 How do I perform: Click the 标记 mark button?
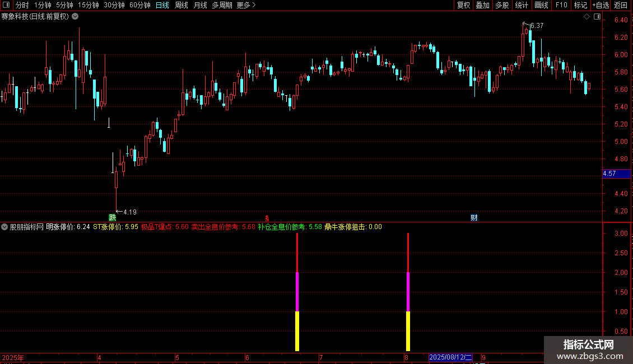pos(580,5)
